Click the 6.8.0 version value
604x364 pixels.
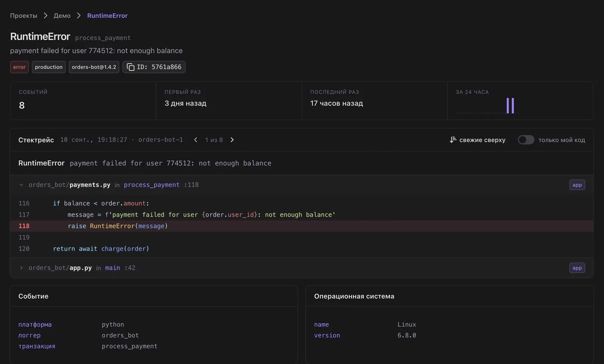[407, 335]
